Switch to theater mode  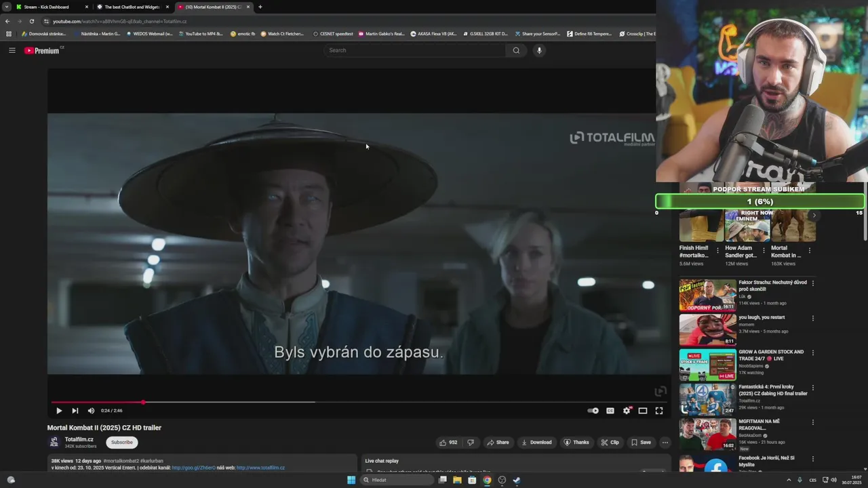pyautogui.click(x=643, y=411)
